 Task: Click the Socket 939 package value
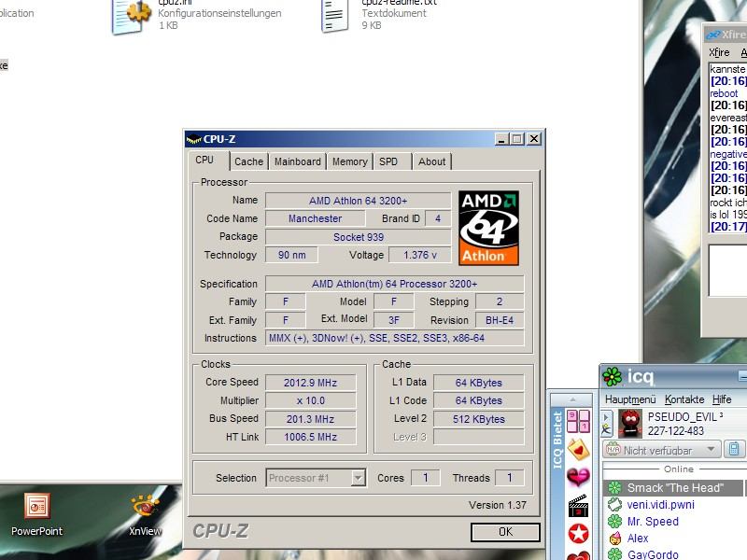(x=358, y=237)
